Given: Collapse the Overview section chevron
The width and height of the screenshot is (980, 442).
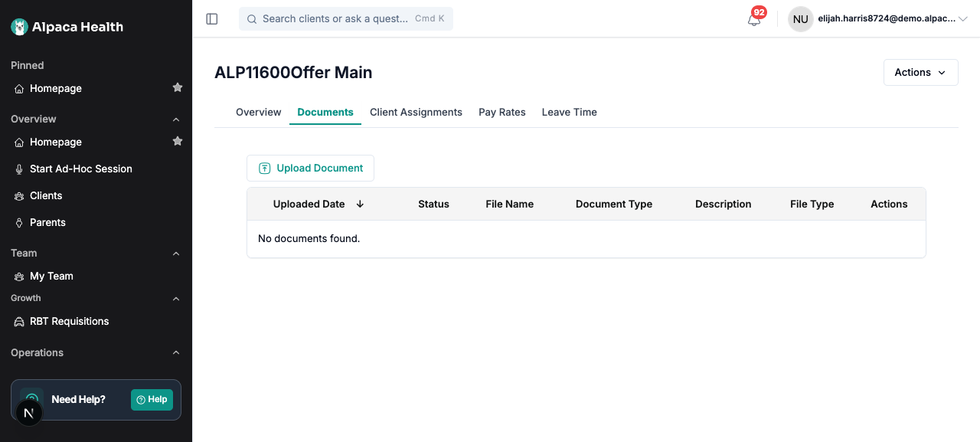Looking at the screenshot, I should pos(176,120).
